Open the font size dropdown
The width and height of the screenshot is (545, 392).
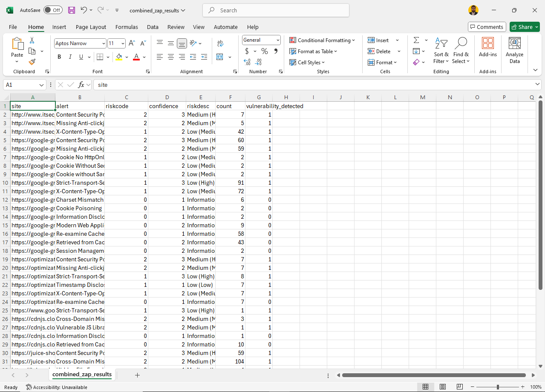(123, 43)
